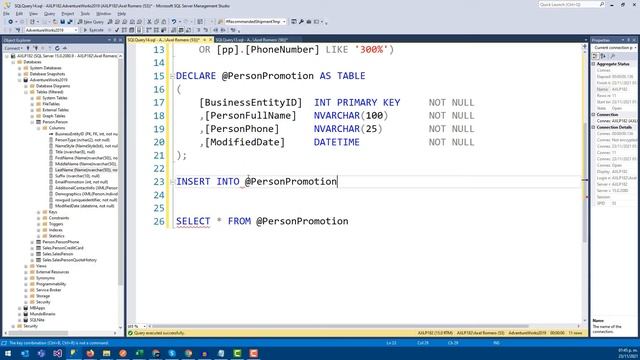
Task: Collapse the AdventureWorks2019 database node
Action: [x=20, y=80]
